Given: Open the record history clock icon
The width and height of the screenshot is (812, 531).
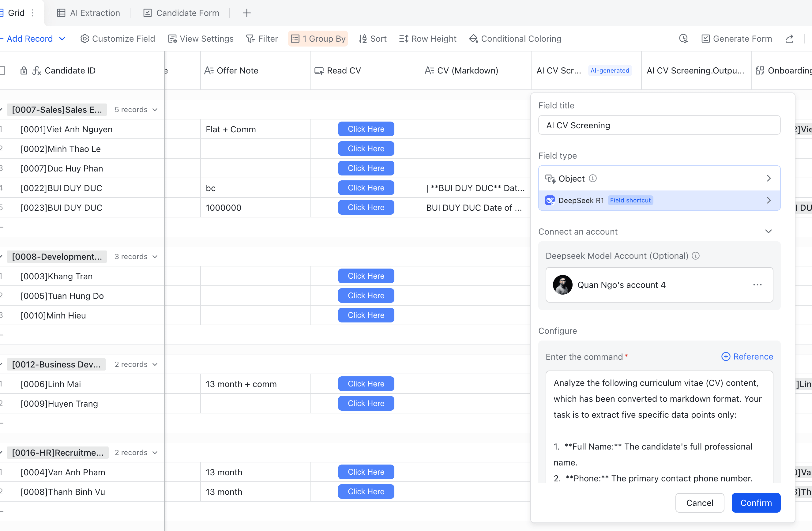Looking at the screenshot, I should coord(683,39).
